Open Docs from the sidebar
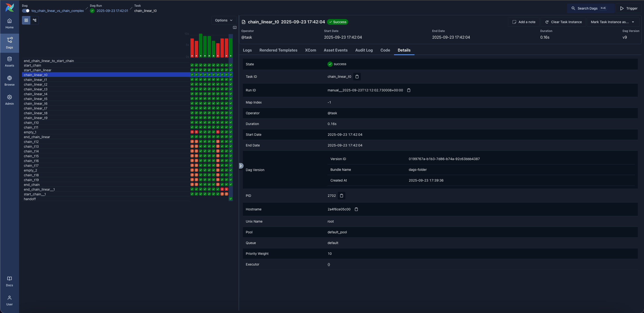The width and height of the screenshot is (644, 313). click(9, 281)
